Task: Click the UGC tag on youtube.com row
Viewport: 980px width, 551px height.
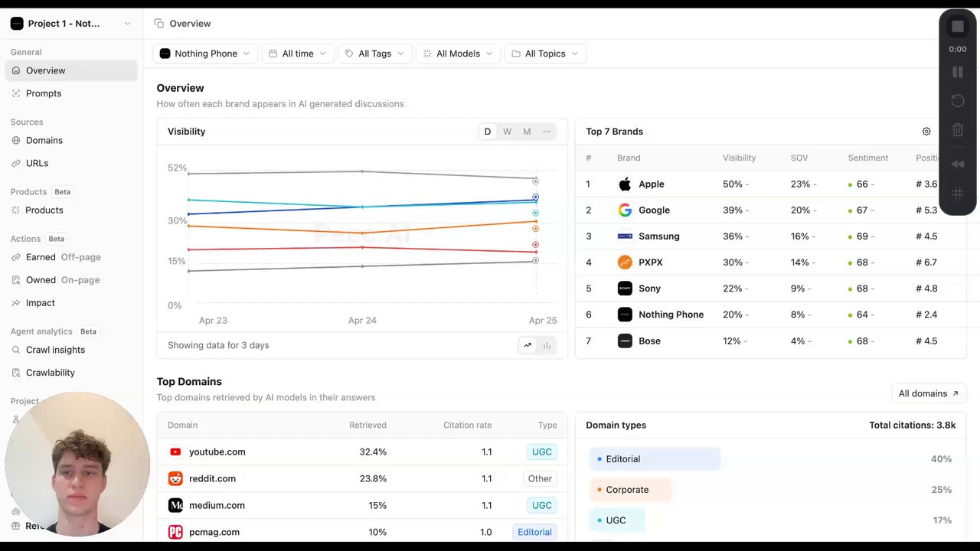Action: pyautogui.click(x=542, y=452)
